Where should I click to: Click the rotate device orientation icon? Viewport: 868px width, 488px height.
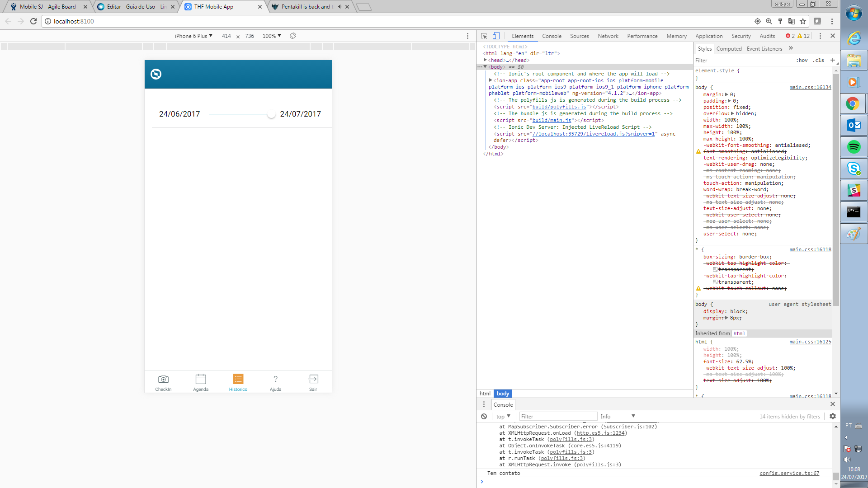coord(293,36)
